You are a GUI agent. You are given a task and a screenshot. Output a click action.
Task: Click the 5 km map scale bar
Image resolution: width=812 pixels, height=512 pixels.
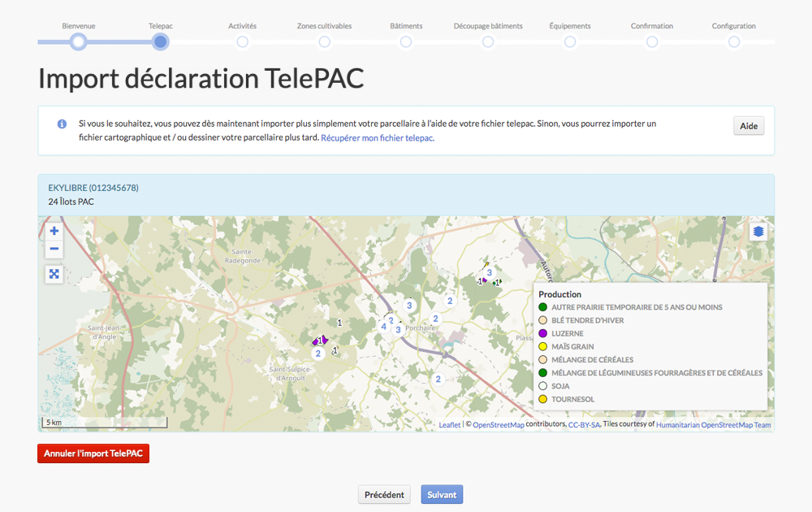105,423
